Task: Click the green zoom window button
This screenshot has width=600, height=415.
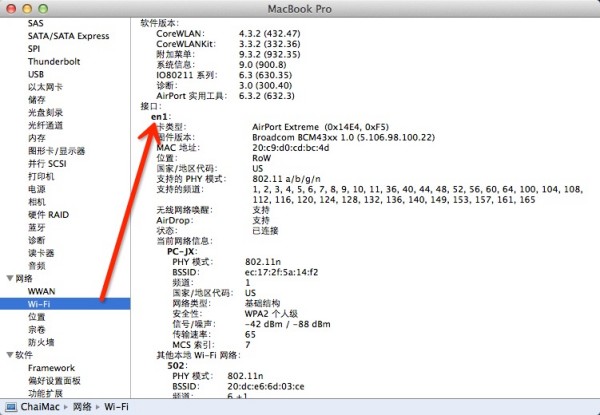Action: pyautogui.click(x=43, y=9)
